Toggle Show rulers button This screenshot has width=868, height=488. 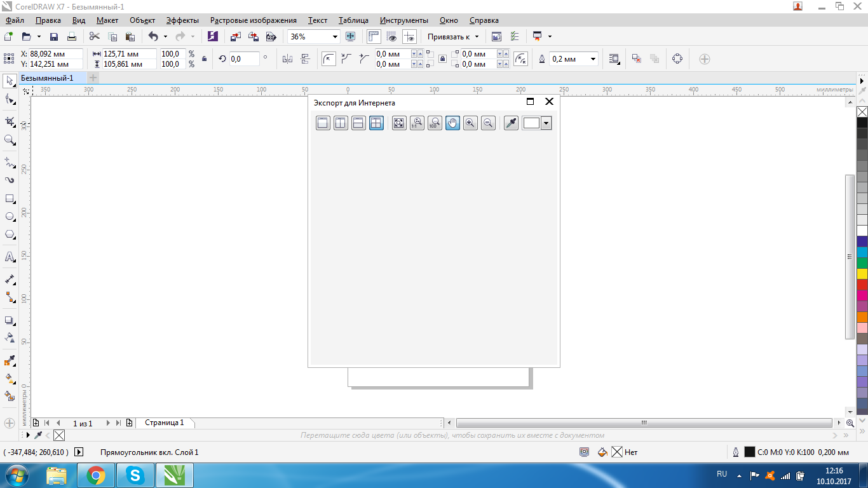pos(374,37)
